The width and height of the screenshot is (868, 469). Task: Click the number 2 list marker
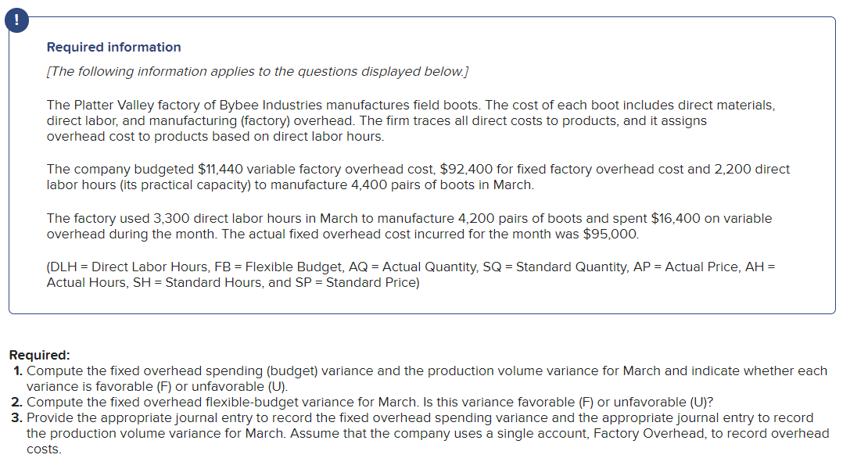pos(18,403)
